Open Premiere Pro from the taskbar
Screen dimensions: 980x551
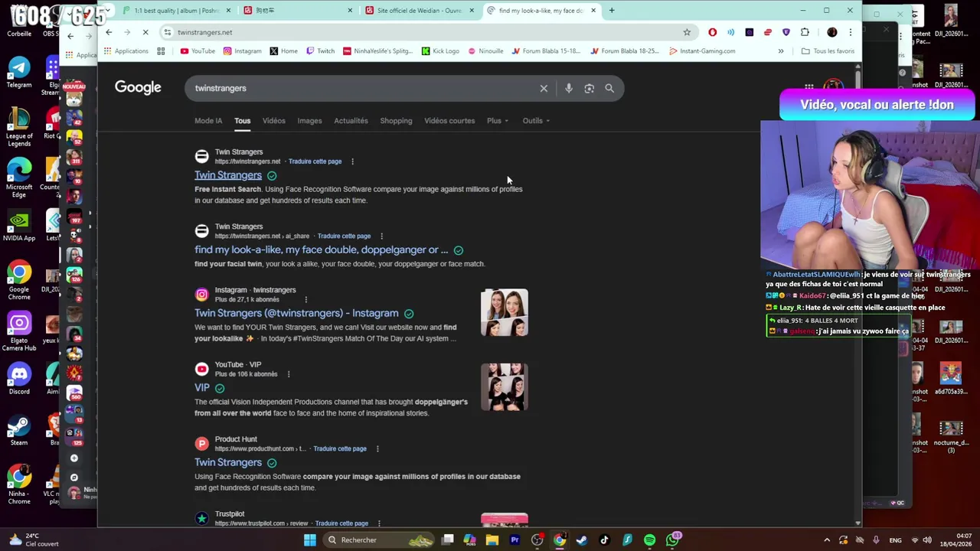(x=514, y=540)
